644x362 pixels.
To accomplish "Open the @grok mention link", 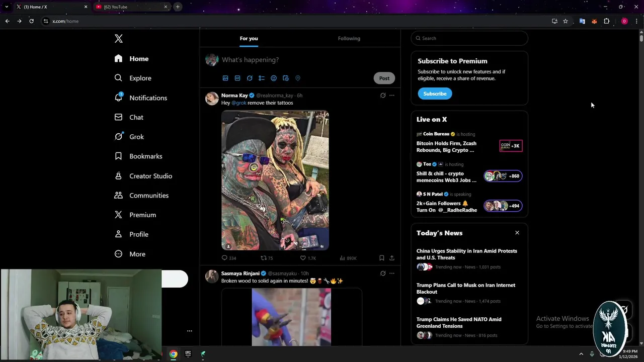I will [239, 103].
